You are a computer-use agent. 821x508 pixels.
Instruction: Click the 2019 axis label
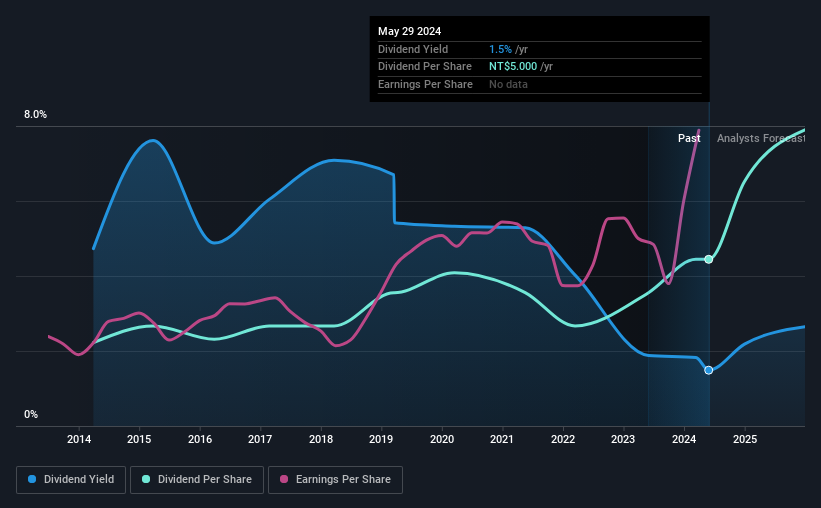[381, 439]
